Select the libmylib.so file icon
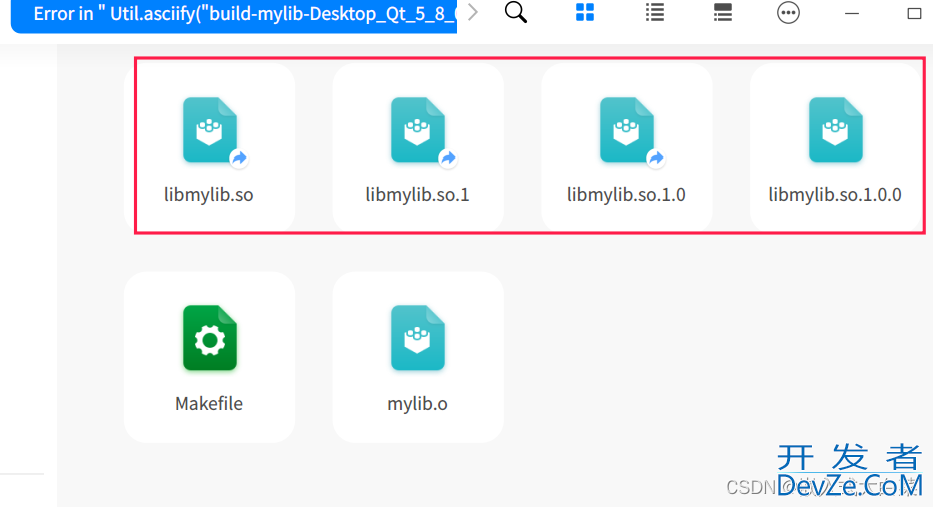933x507 pixels. point(211,130)
